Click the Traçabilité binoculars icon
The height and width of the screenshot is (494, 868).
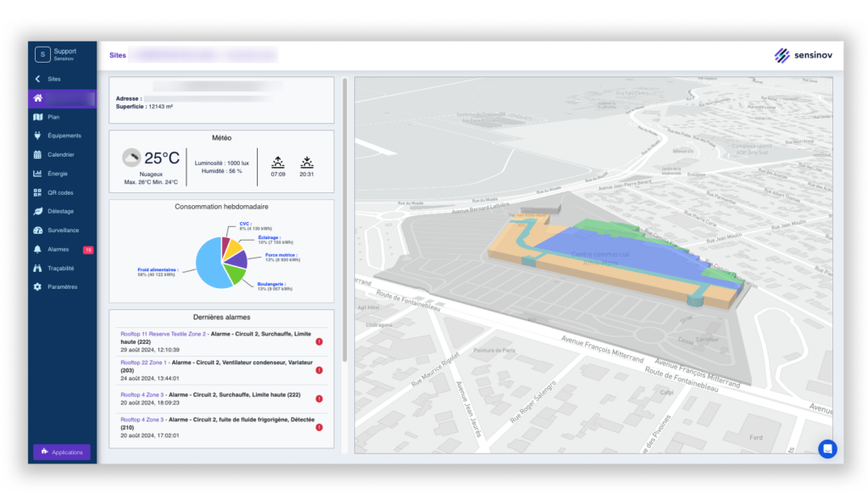(37, 268)
